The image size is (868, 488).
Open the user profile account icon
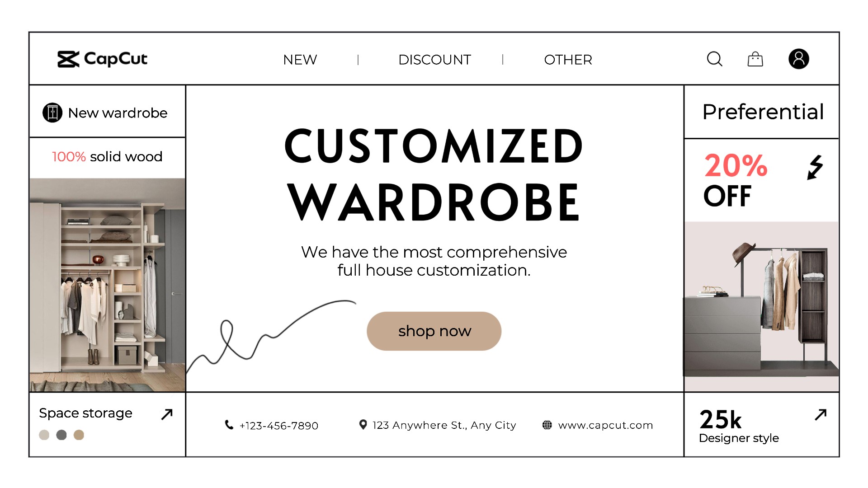(x=798, y=59)
